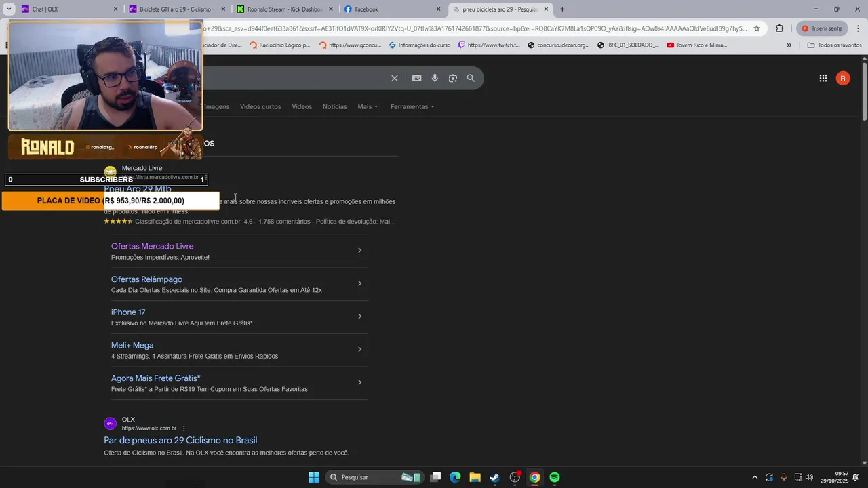Open the Google apps grid
Screen dimensions: 868x488
pyautogui.click(x=823, y=79)
